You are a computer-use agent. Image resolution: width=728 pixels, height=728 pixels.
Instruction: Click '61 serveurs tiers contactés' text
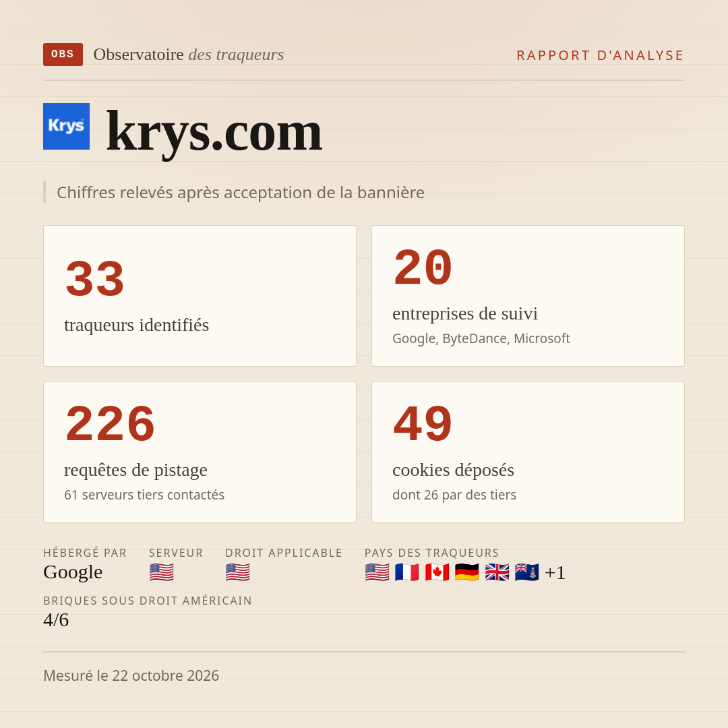[x=144, y=495]
